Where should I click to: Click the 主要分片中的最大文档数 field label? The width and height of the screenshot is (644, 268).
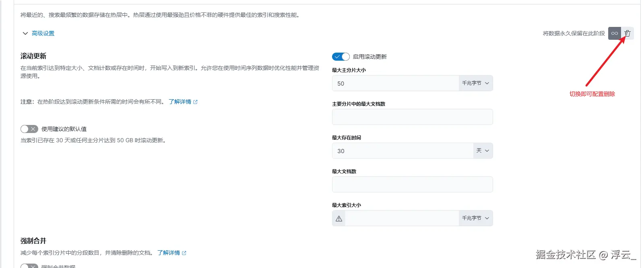[359, 104]
